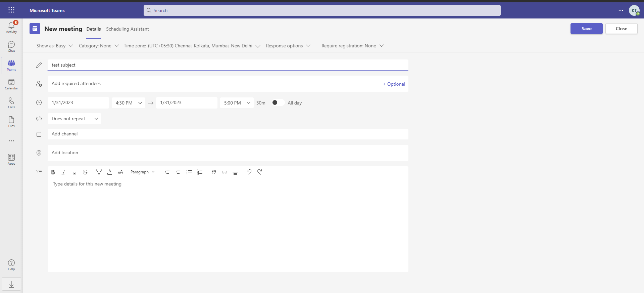Click the Search box
This screenshot has width=644, height=293.
point(322,10)
